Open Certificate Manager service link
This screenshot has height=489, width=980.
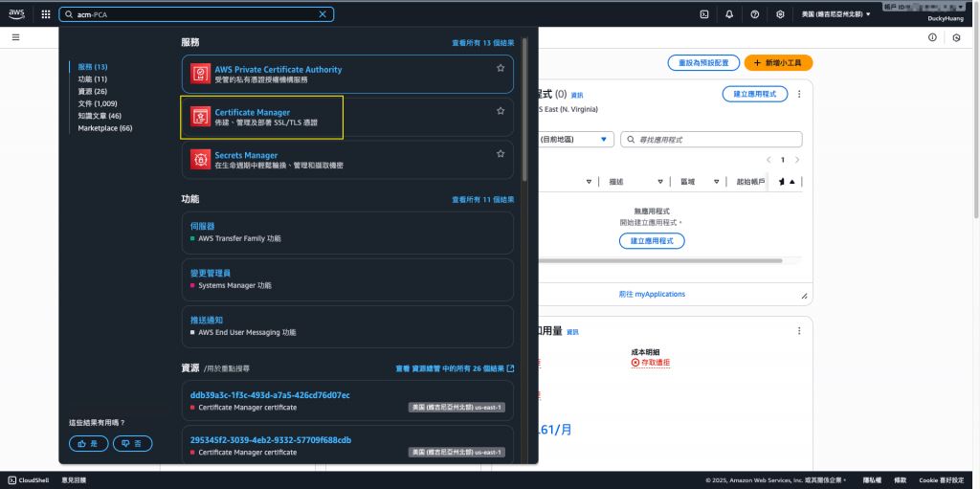253,113
